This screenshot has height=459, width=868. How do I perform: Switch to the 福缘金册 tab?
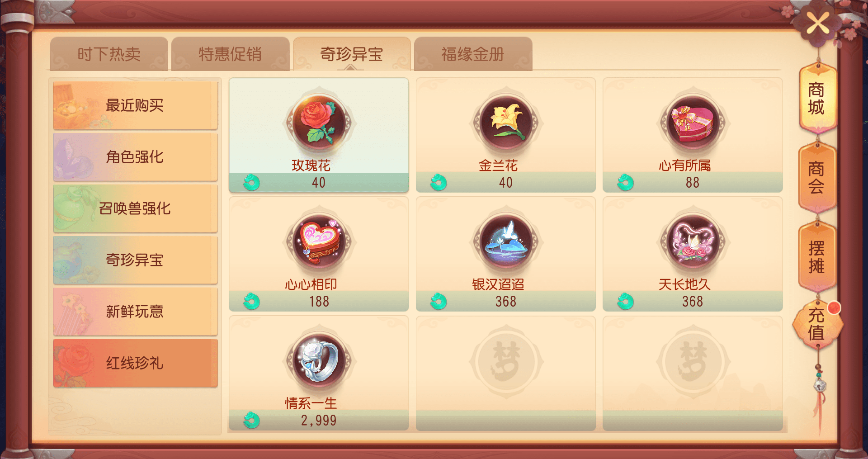pos(473,54)
